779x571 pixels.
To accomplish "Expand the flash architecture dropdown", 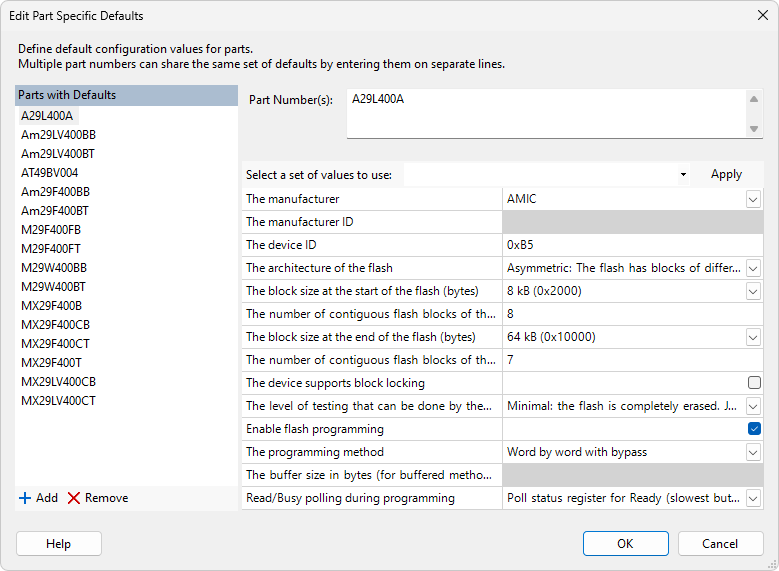I will 753,268.
